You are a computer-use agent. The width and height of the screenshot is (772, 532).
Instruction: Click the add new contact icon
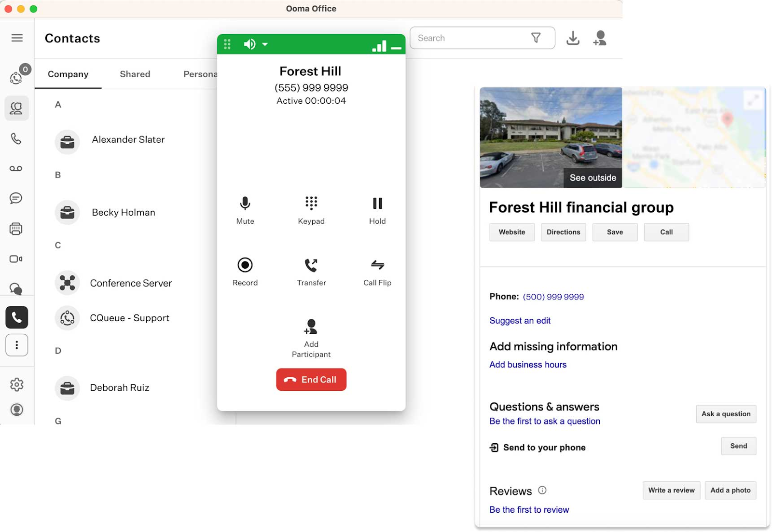(x=600, y=38)
